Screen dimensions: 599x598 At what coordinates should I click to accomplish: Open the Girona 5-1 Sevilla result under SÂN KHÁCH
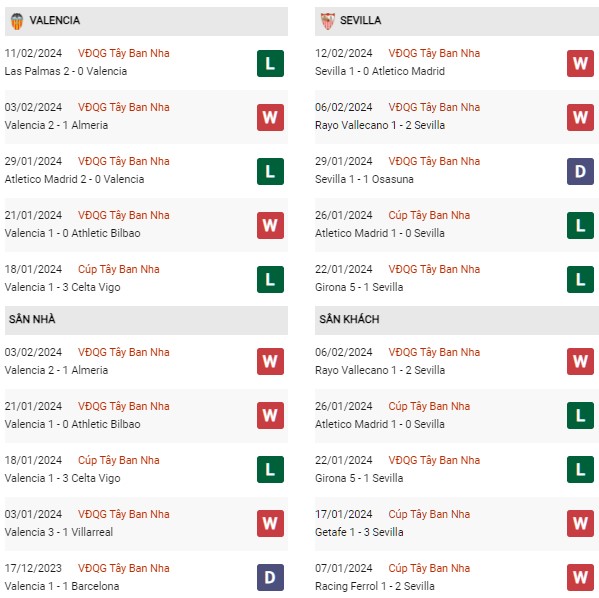click(359, 478)
